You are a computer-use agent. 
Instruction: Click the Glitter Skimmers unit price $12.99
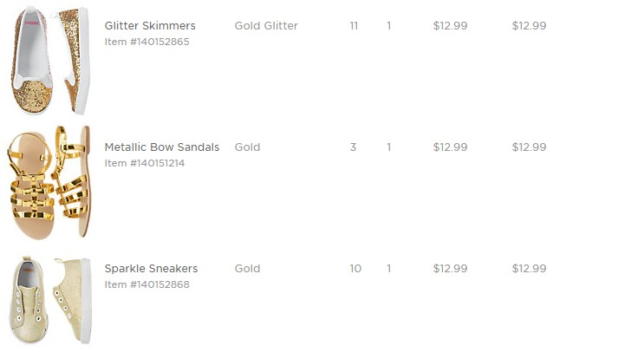450,26
